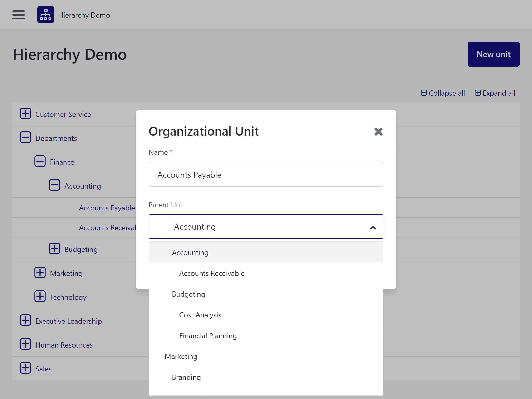The height and width of the screenshot is (399, 532).
Task: Click the Hierarchy Demo logo icon
Action: pyautogui.click(x=46, y=15)
